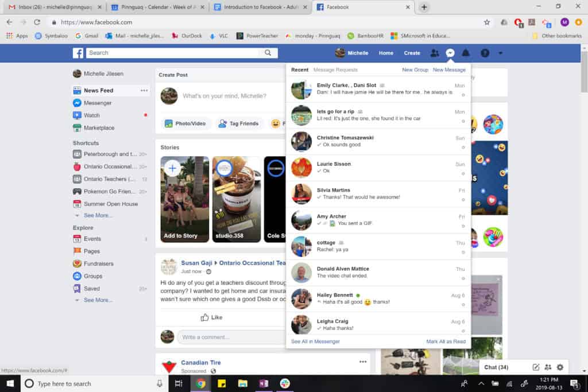Screen dimensions: 588x392
Task: Click Mark All as Read
Action: (446, 341)
